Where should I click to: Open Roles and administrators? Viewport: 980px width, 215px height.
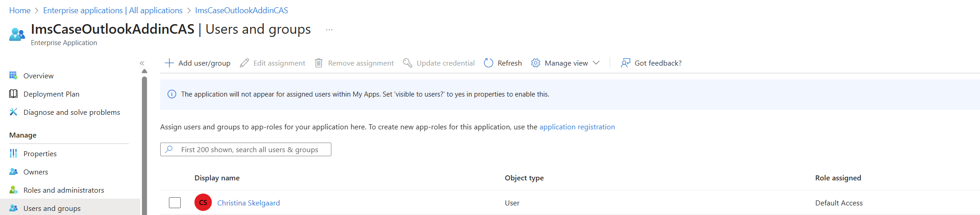pyautogui.click(x=63, y=190)
